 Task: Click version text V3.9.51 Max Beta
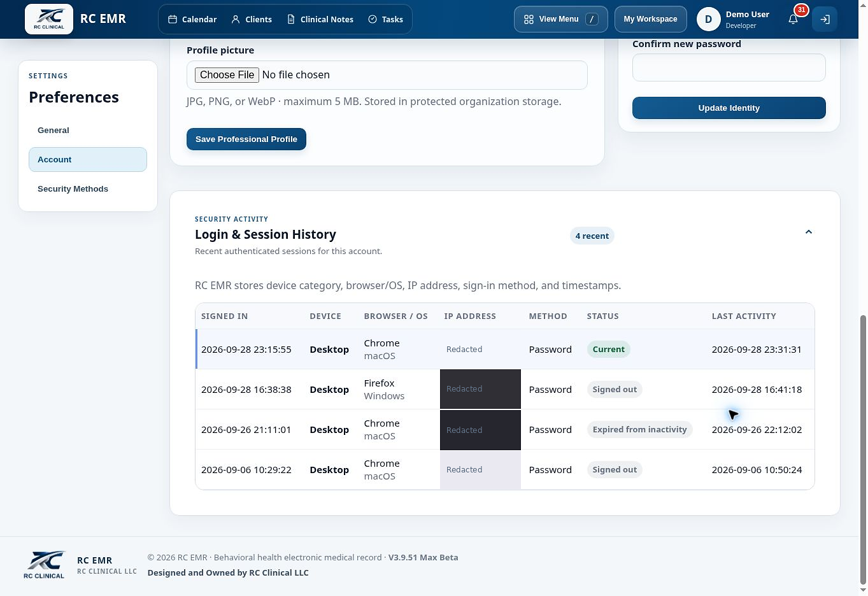tap(423, 557)
